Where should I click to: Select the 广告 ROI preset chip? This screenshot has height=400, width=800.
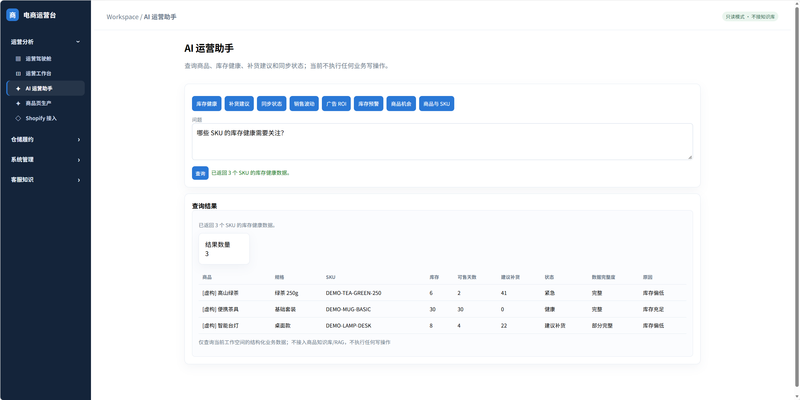point(336,104)
